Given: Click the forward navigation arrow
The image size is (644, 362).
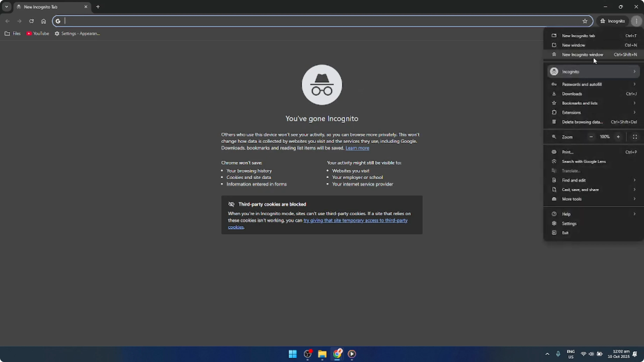Looking at the screenshot, I should [x=19, y=21].
